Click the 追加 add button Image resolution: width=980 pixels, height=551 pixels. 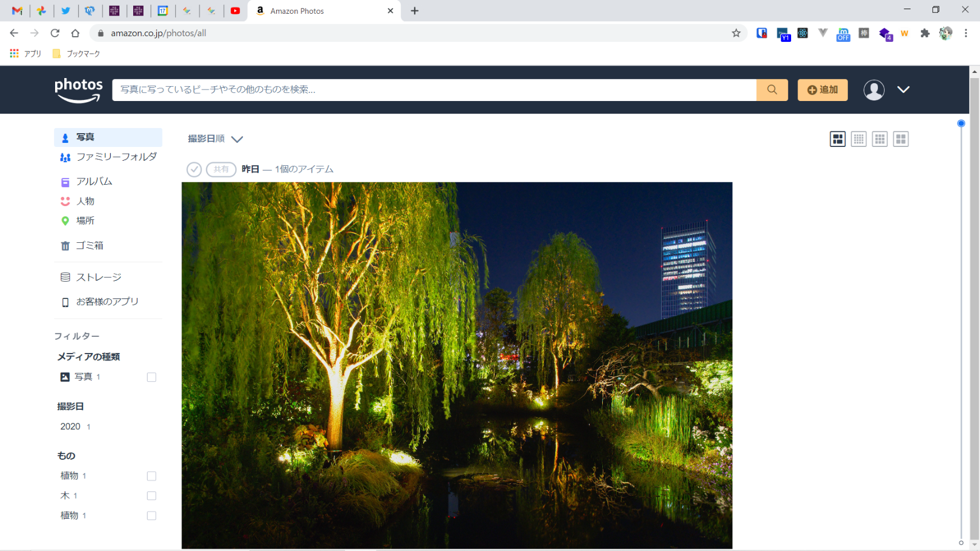point(822,90)
